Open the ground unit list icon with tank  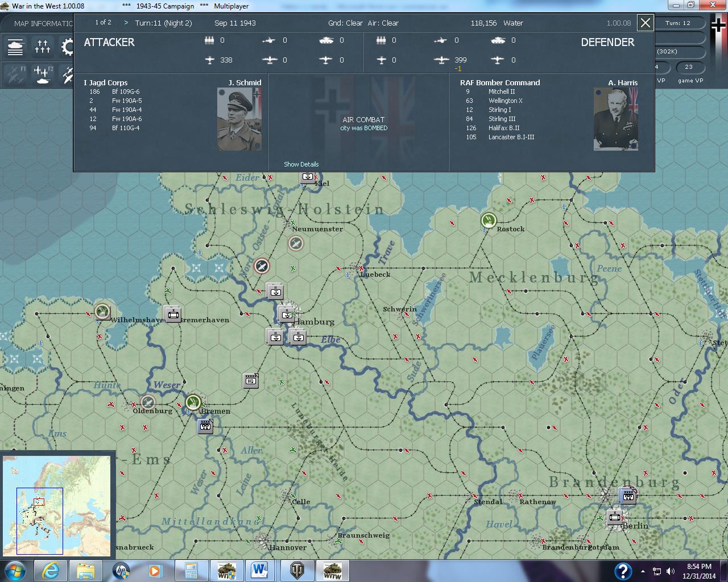click(15, 47)
